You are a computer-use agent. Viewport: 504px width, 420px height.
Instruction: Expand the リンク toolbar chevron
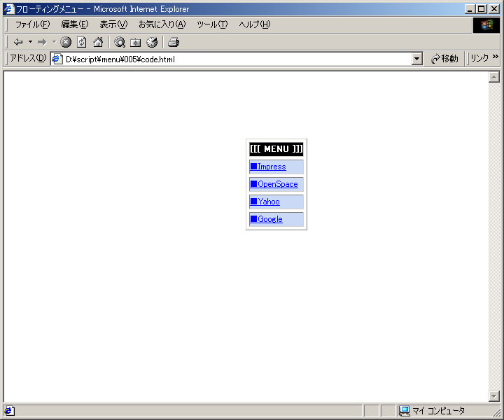[x=496, y=57]
